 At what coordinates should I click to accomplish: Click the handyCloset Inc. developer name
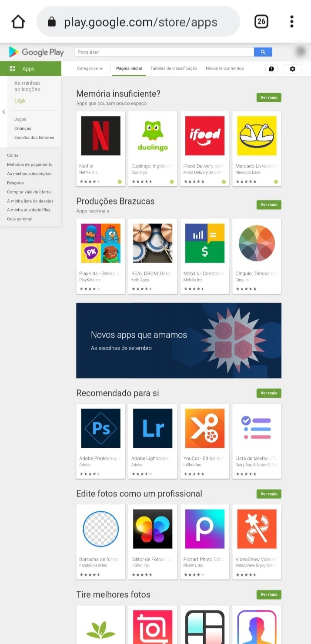point(94,565)
